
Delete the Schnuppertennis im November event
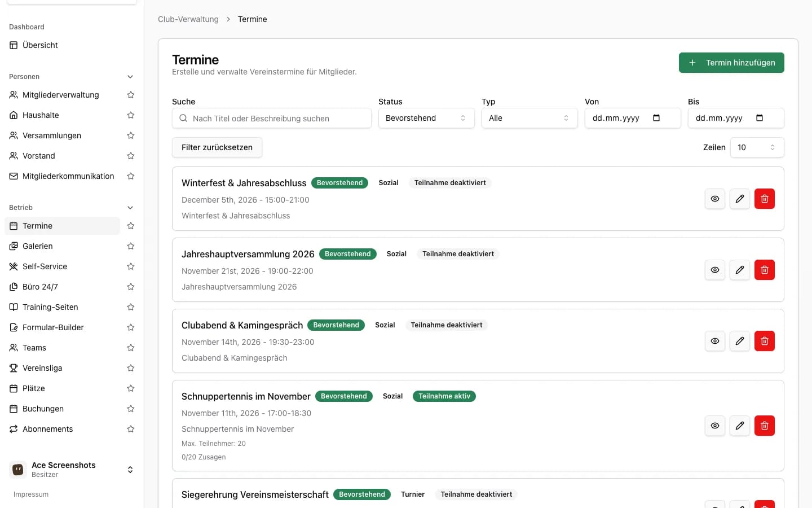[x=765, y=426]
